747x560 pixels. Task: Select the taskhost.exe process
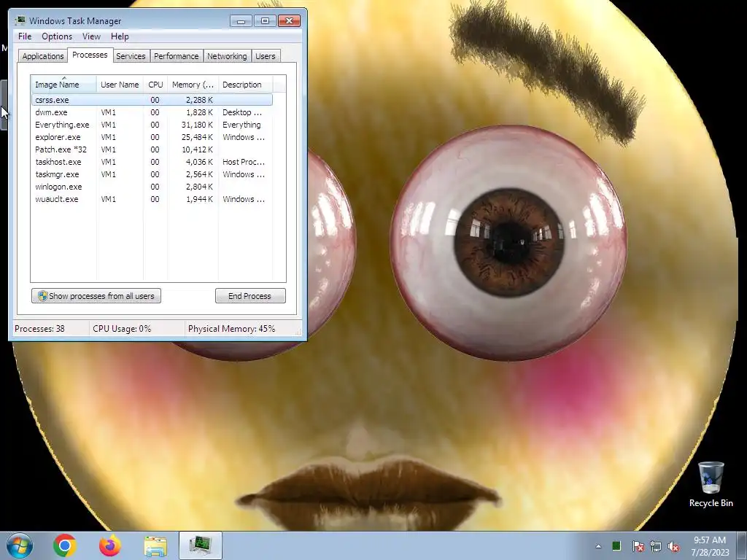152,162
